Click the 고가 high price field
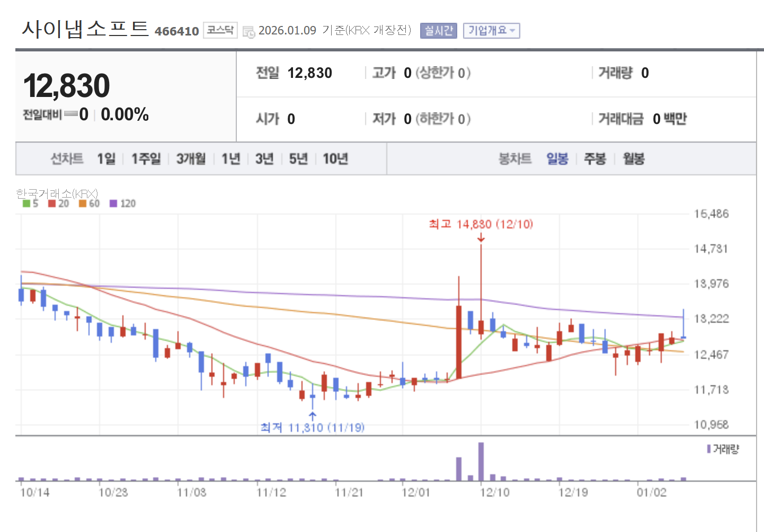This screenshot has height=532, width=764. click(421, 73)
